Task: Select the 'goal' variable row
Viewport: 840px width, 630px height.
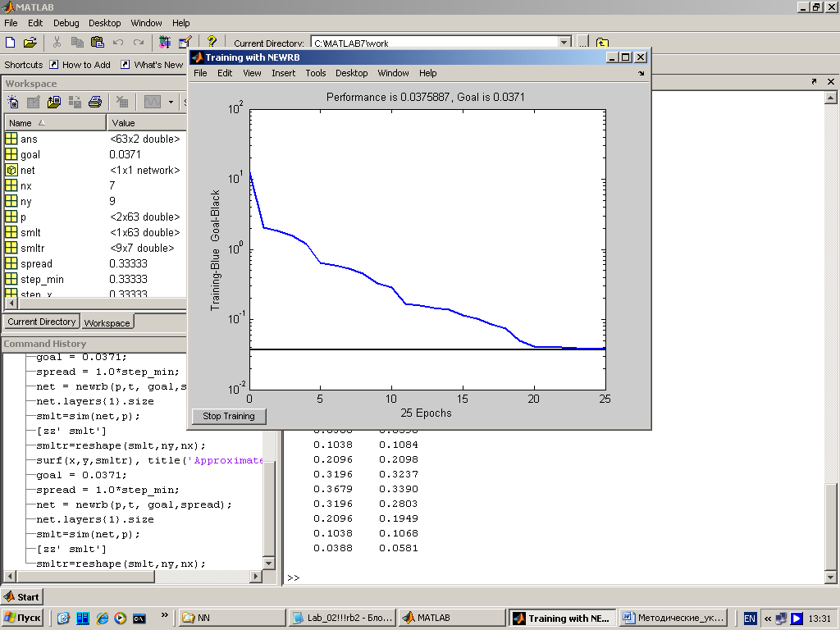Action: click(x=95, y=154)
